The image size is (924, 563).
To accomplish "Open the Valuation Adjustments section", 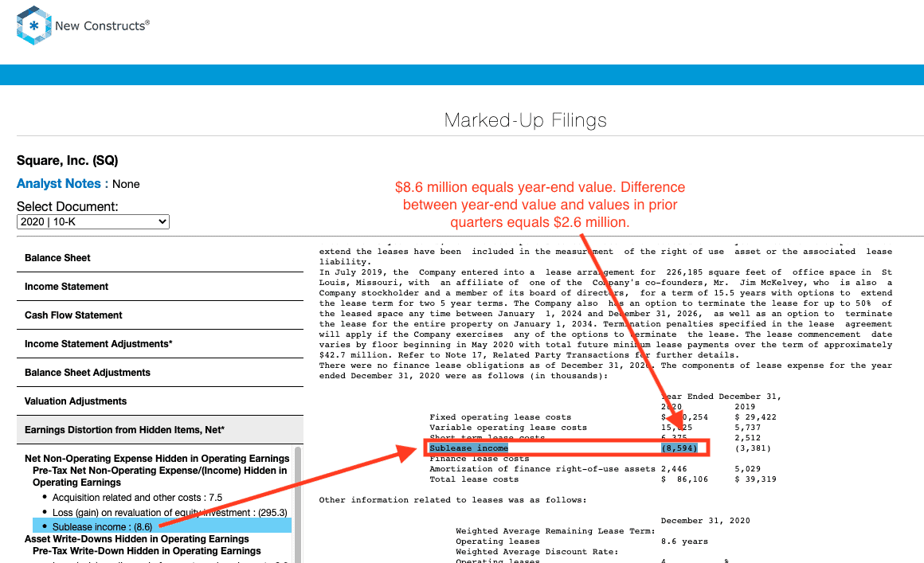I will pos(159,401).
